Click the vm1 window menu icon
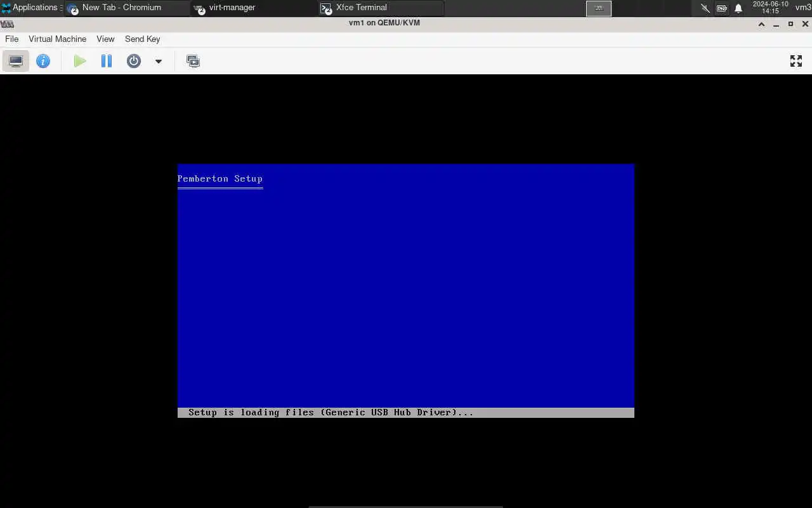This screenshot has height=508, width=812. click(7, 23)
